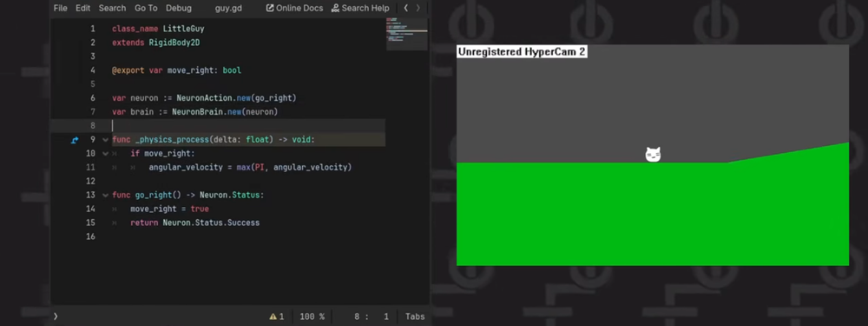The height and width of the screenshot is (326, 868).
Task: Click the guy.gd script name
Action: 228,9
